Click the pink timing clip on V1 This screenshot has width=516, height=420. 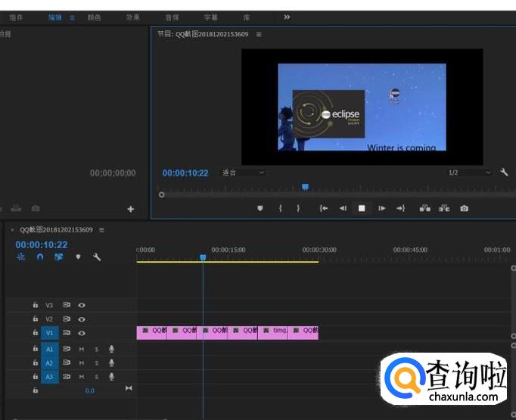tap(274, 333)
